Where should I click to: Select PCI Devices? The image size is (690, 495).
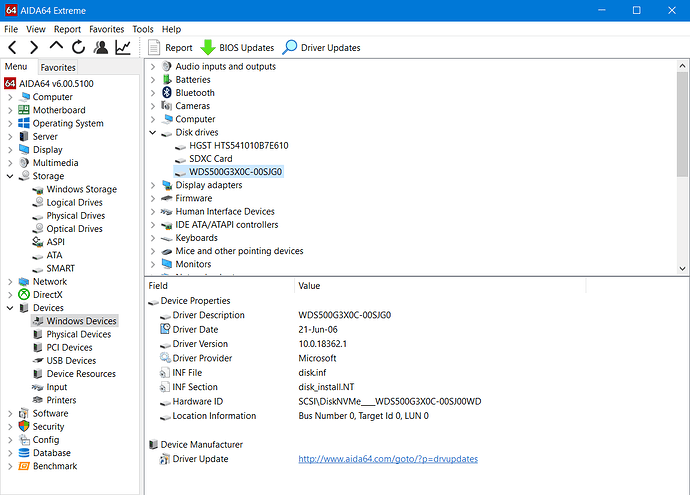(70, 348)
